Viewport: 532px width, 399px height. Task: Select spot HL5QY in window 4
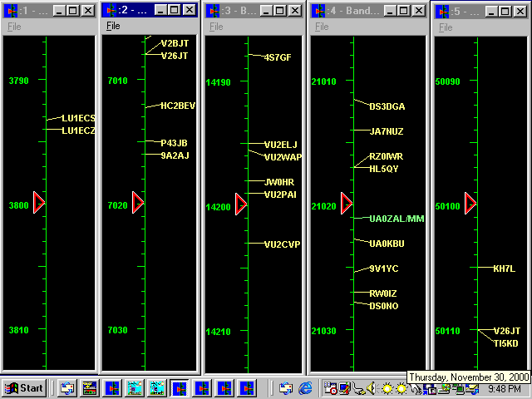(384, 169)
